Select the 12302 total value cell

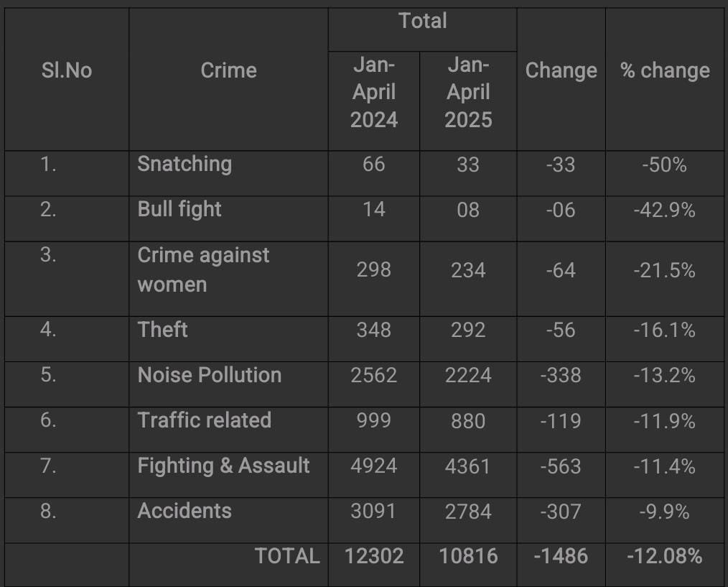[374, 555]
